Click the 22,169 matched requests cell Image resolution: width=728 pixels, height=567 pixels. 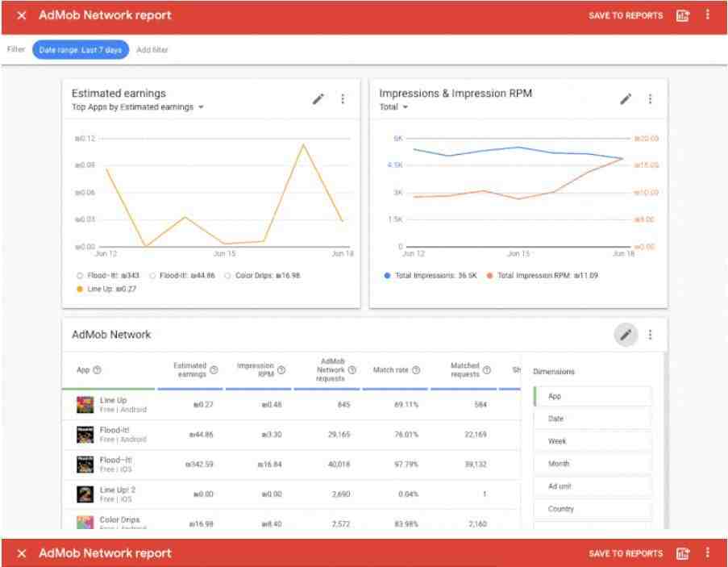coord(476,435)
